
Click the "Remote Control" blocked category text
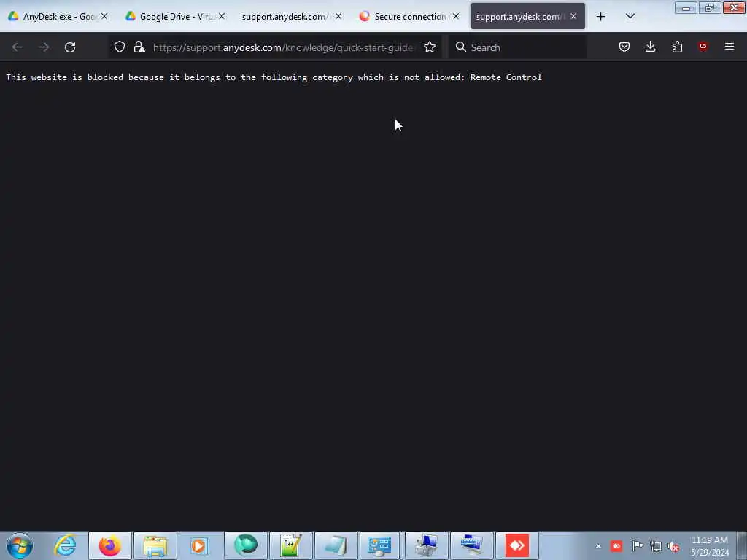(506, 77)
